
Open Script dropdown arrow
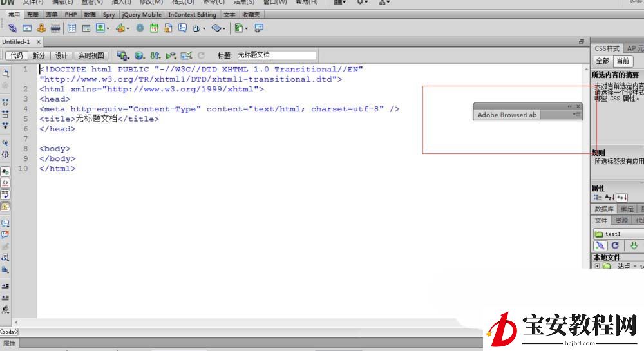click(x=224, y=29)
